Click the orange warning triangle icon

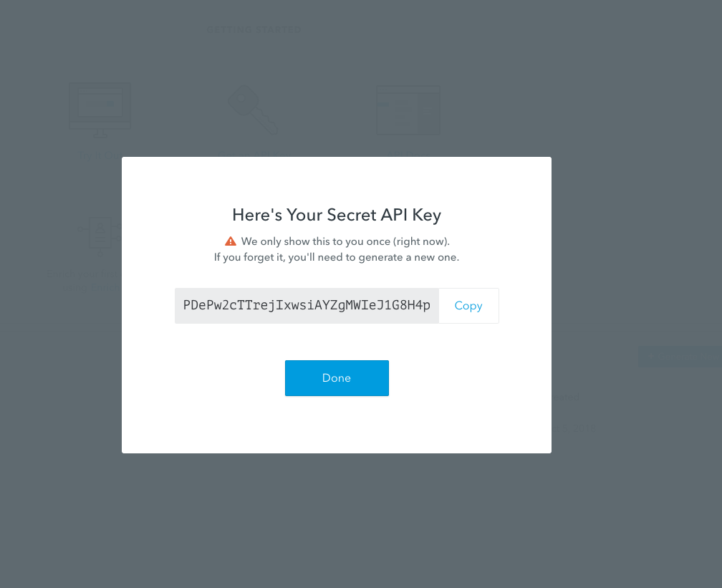pyautogui.click(x=230, y=241)
